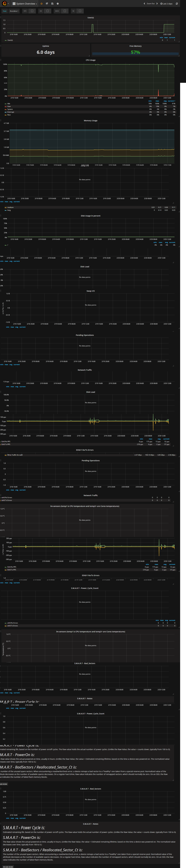
Task: Toggle Write Traffic for wd0 series
Action: click(x=15, y=455)
